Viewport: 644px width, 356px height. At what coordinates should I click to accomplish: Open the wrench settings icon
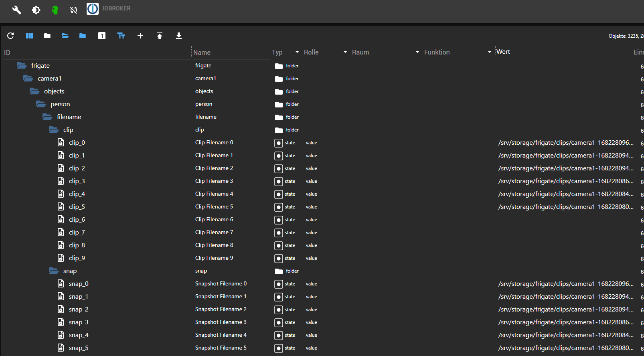point(16,10)
